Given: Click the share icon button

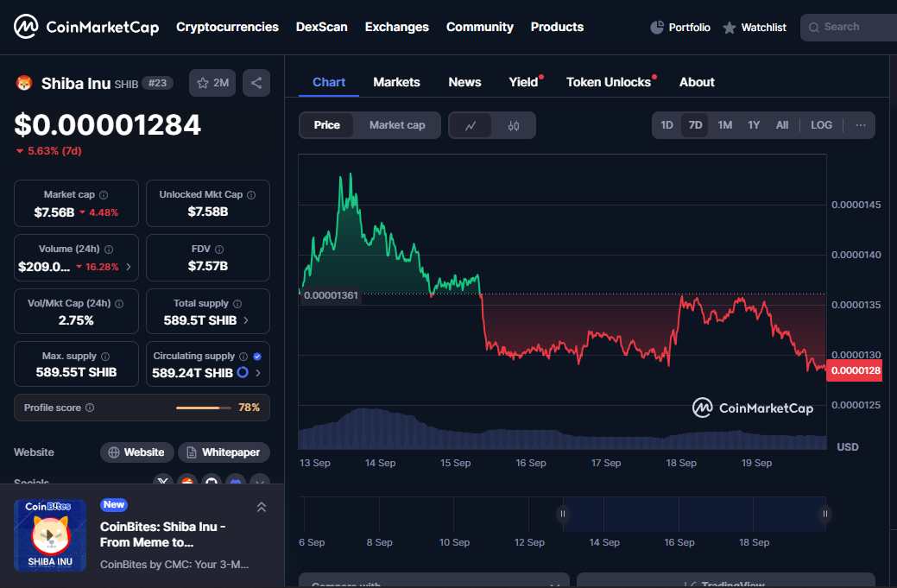Looking at the screenshot, I should [256, 83].
